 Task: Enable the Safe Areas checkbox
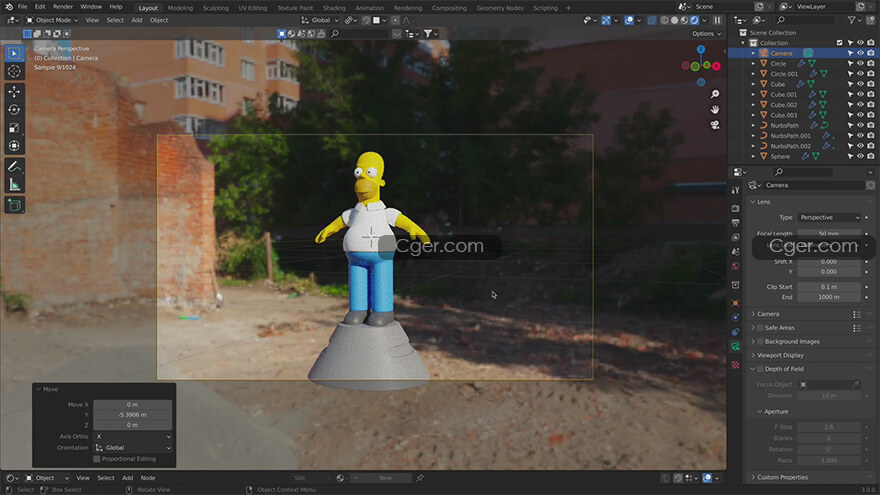pos(760,328)
